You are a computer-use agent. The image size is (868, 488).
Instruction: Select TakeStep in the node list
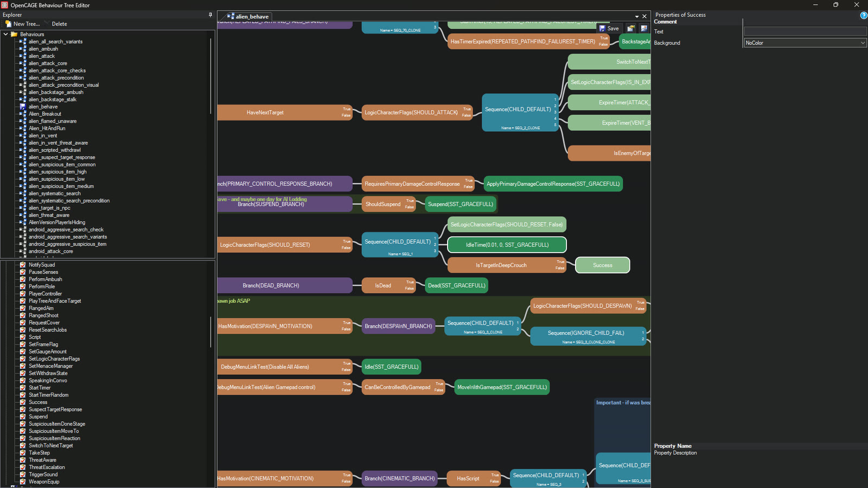pos(39,453)
